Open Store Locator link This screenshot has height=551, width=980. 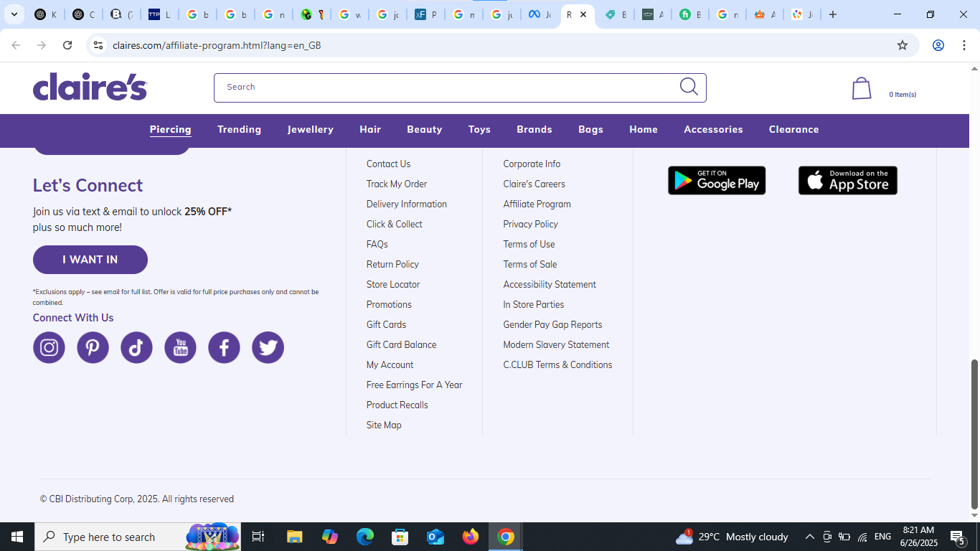coord(393,284)
